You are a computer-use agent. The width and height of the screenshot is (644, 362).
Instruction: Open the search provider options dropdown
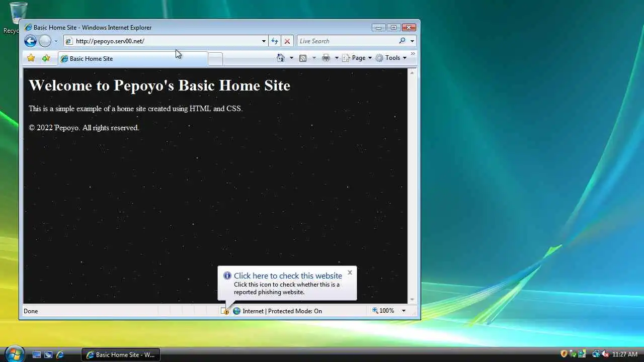coord(412,41)
